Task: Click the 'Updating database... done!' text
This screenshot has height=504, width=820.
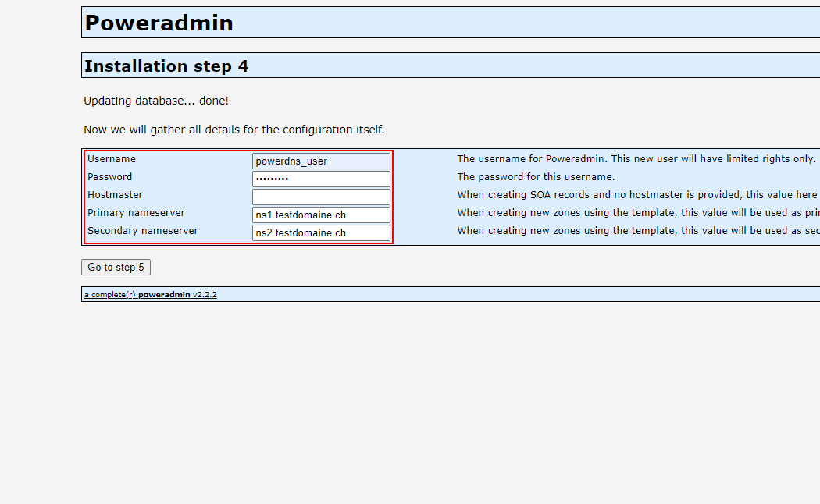Action: pos(156,101)
